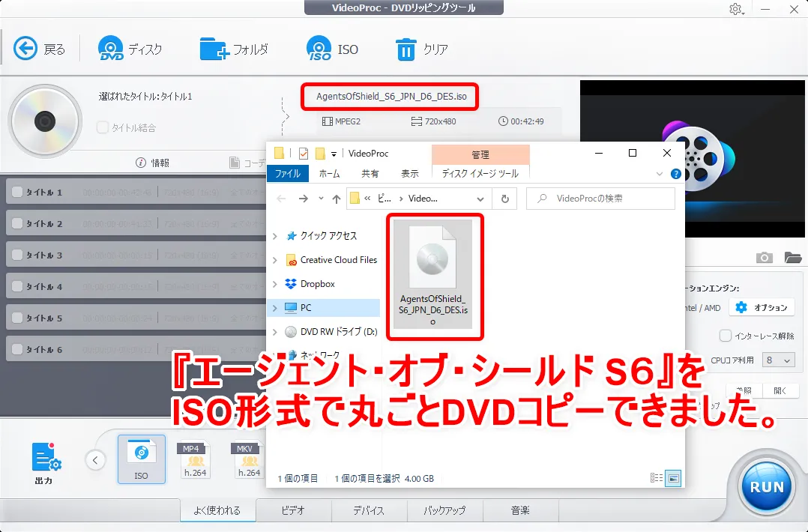Select Dropbox in navigation pane
The width and height of the screenshot is (808, 532).
(x=318, y=284)
